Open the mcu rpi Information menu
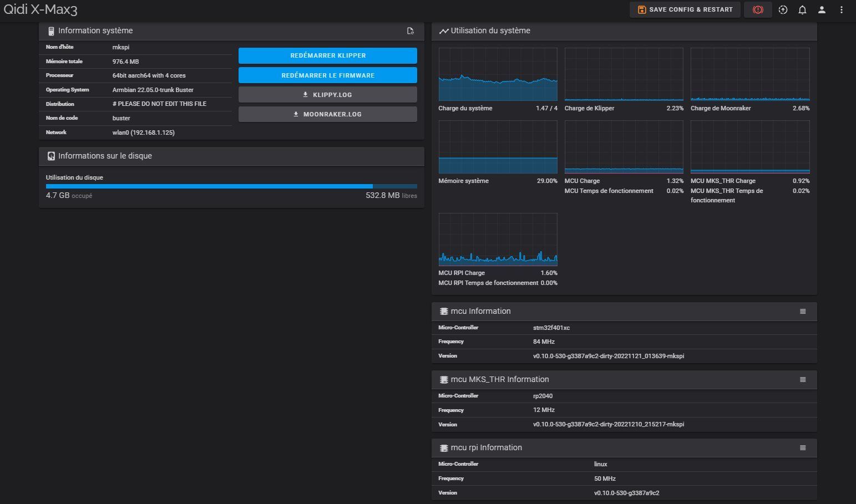This screenshot has height=504, width=856. point(802,448)
